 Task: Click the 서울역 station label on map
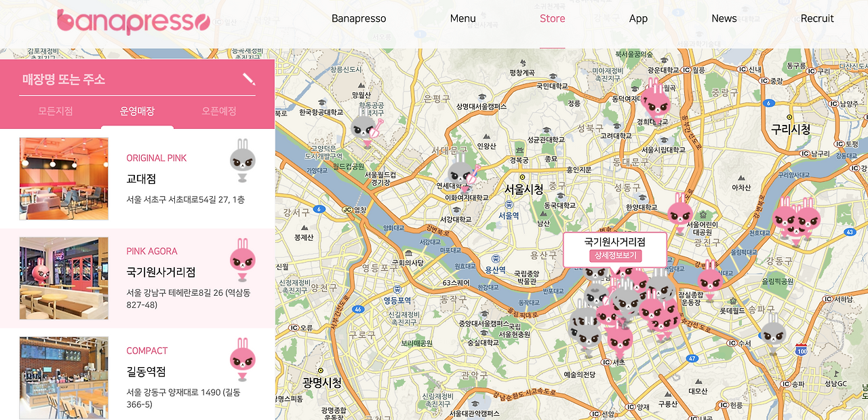(x=509, y=215)
